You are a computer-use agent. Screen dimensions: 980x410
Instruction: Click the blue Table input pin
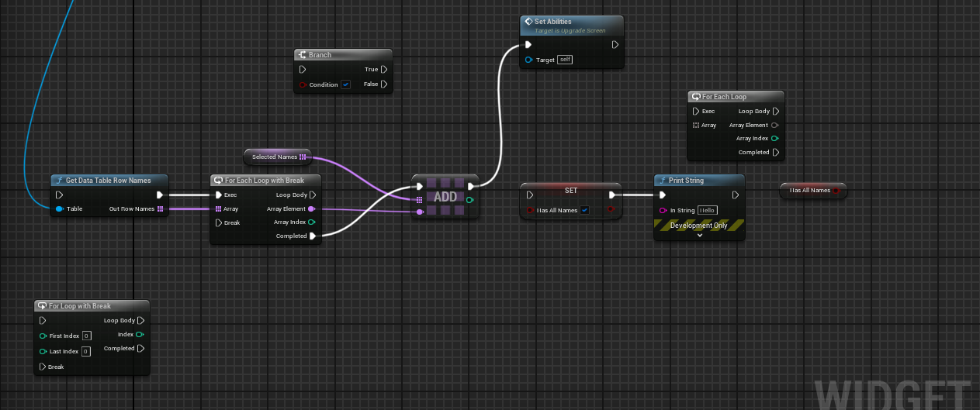pos(59,208)
